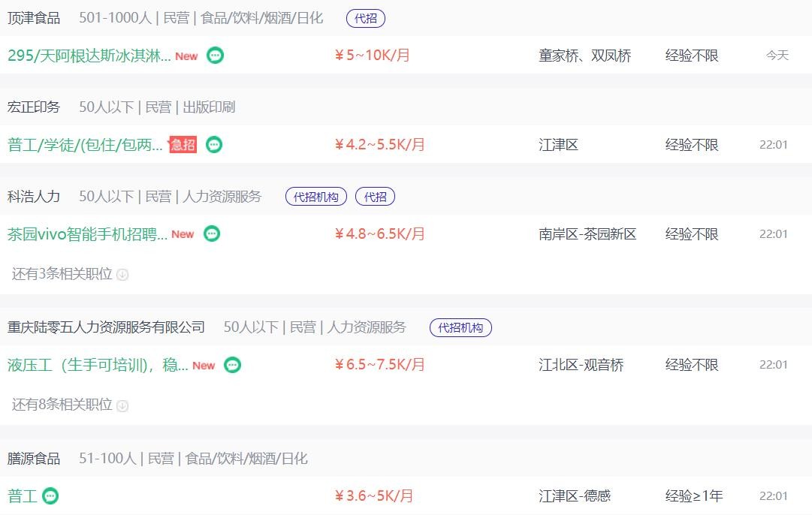Open 液压工（生手可培训）job posting

pyautogui.click(x=98, y=365)
